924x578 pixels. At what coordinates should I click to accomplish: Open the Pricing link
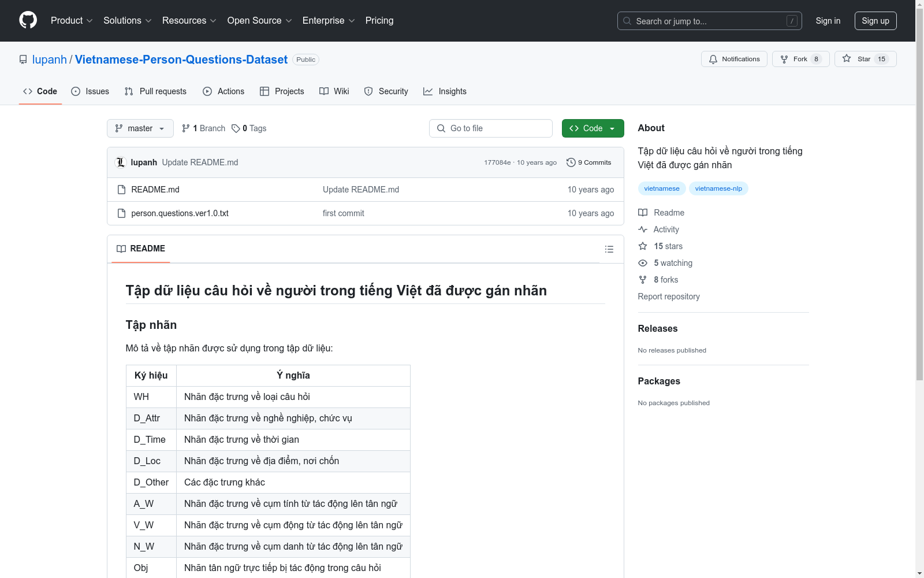point(379,21)
